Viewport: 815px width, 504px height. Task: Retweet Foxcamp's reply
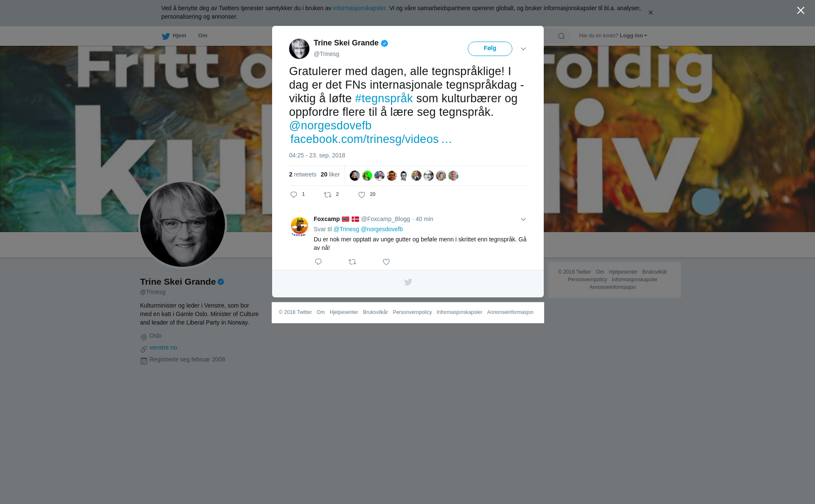pos(352,262)
